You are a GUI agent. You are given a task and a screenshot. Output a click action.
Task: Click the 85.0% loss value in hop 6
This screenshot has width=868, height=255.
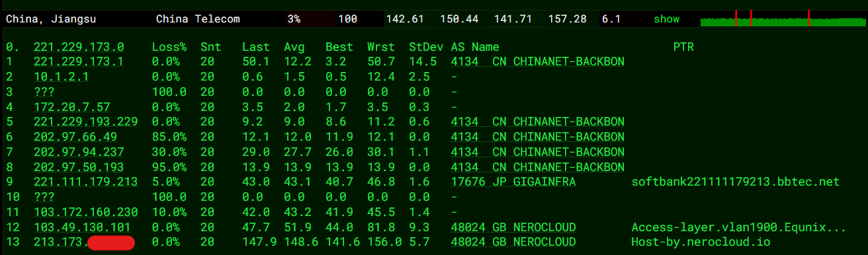coord(169,137)
